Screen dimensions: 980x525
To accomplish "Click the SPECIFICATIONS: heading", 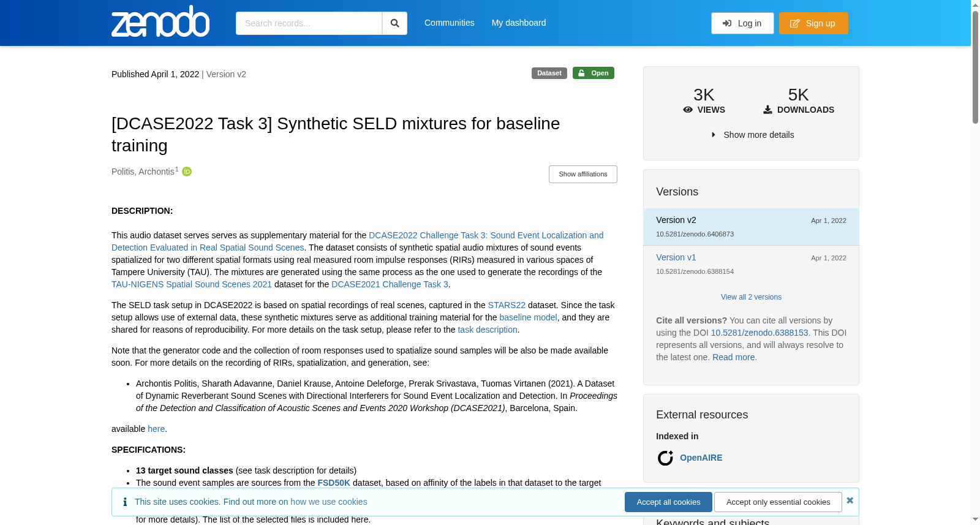I will [x=148, y=450].
